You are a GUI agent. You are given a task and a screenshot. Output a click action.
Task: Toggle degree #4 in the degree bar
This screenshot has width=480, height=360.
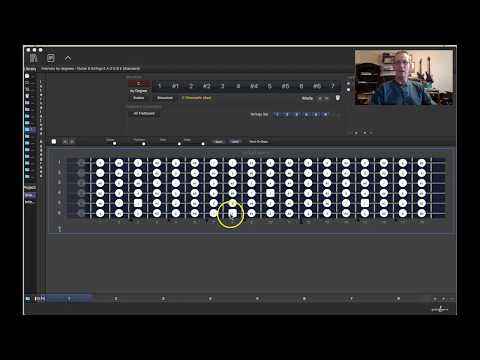point(254,86)
